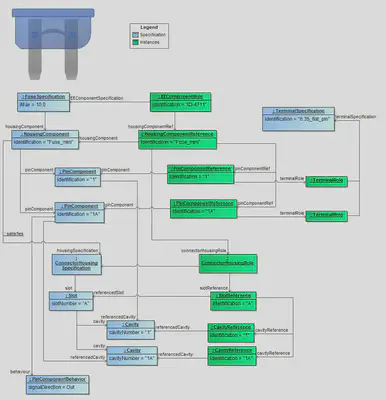
Task: Click PinComponentReference identification "1A" node
Action: tap(204, 209)
